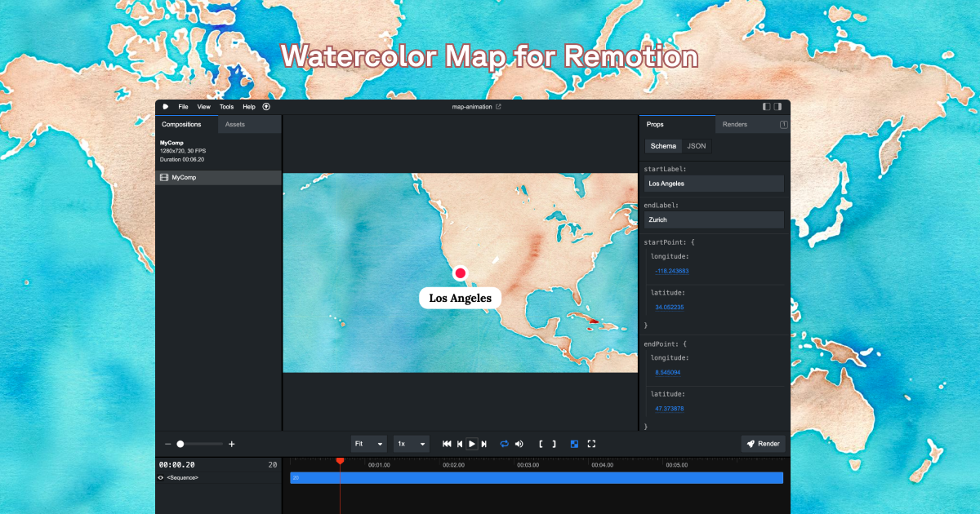Set the in point bracket icon
This screenshot has height=514, width=980.
tap(541, 444)
